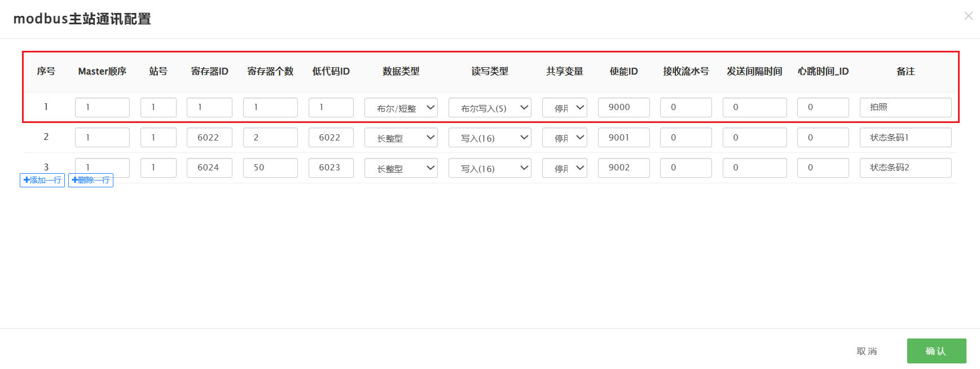Click the 添加一行 add row button
The height and width of the screenshot is (369, 980).
point(42,180)
